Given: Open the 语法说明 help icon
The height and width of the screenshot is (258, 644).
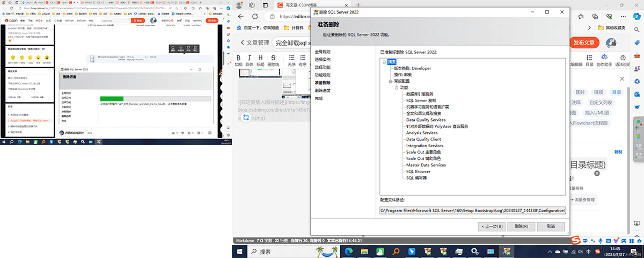Looking at the screenshot, I should click(x=622, y=58).
